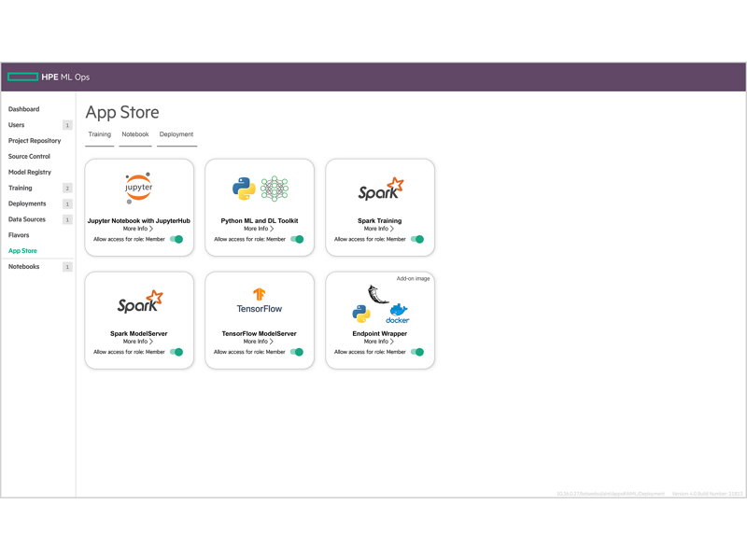Image resolution: width=747 pixels, height=560 pixels.
Task: Select App Store in the sidebar
Action: tap(22, 250)
